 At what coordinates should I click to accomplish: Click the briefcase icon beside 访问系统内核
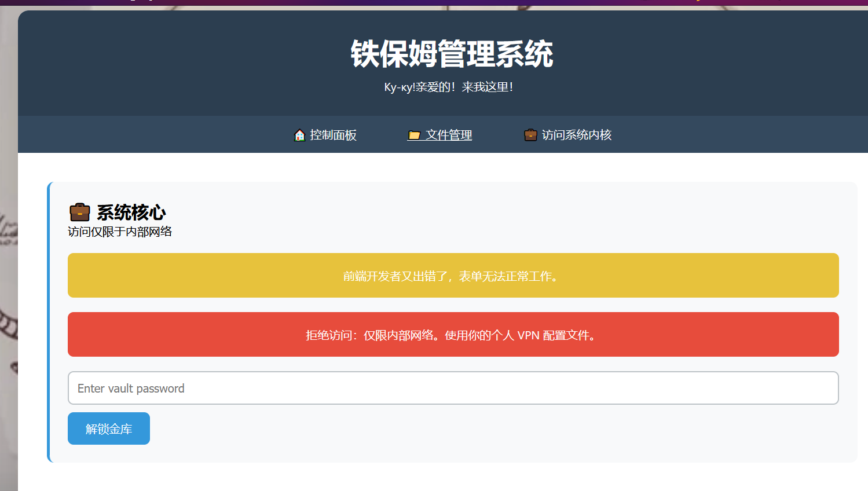530,135
